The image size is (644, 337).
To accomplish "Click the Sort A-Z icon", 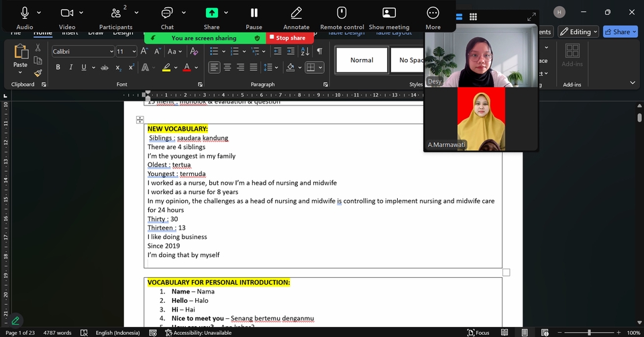I will click(305, 52).
